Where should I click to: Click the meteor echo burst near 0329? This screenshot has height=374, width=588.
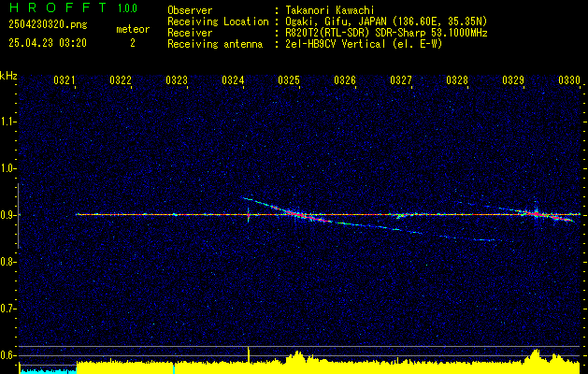click(536, 214)
